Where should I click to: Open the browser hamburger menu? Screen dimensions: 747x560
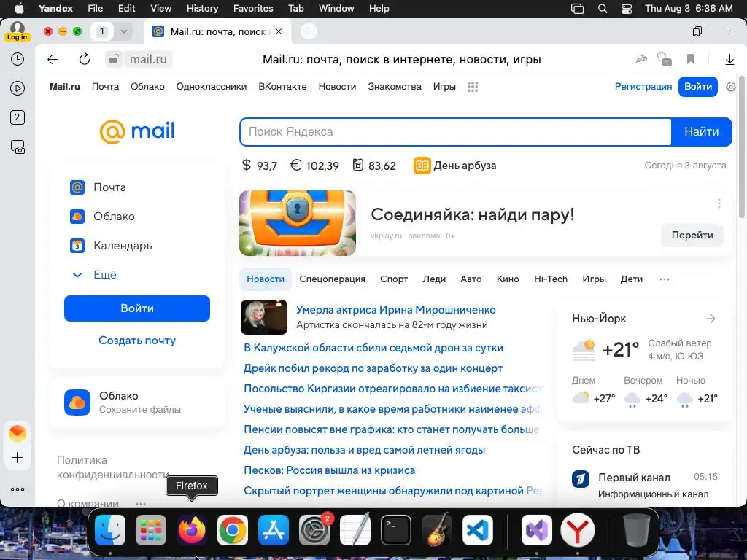click(729, 31)
